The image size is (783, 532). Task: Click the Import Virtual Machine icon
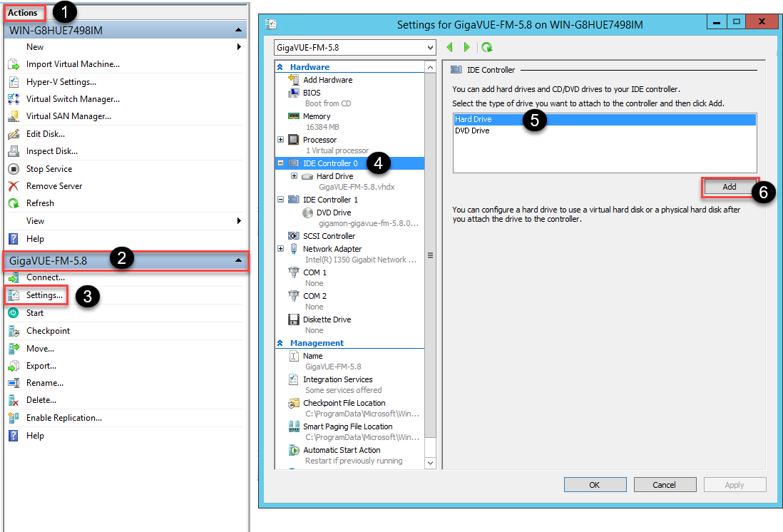click(13, 64)
